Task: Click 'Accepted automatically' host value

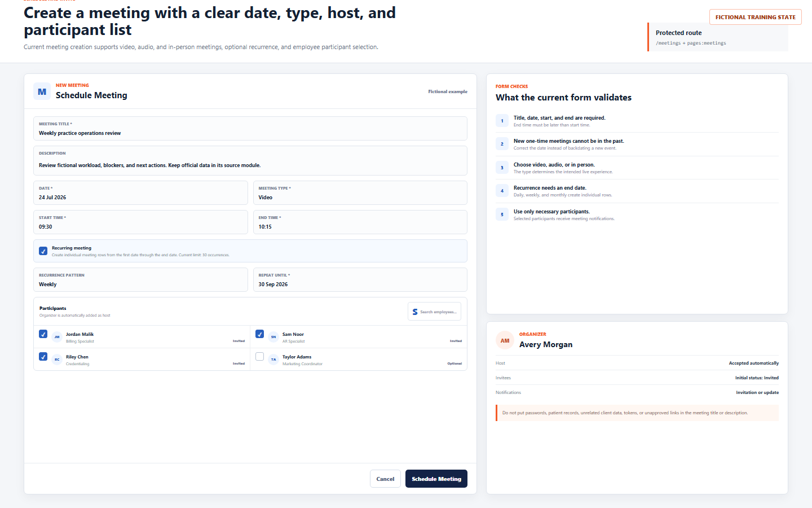Action: (753, 363)
